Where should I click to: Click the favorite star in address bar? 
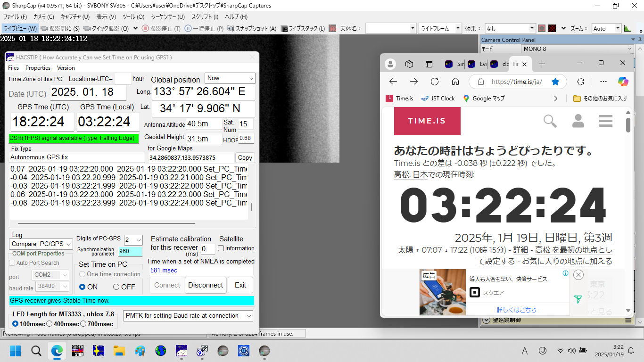point(555,82)
